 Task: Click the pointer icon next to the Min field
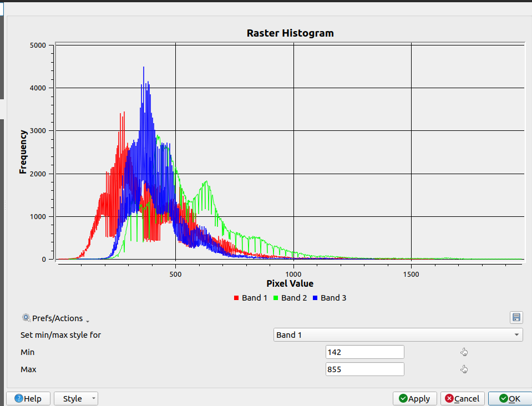pyautogui.click(x=464, y=352)
